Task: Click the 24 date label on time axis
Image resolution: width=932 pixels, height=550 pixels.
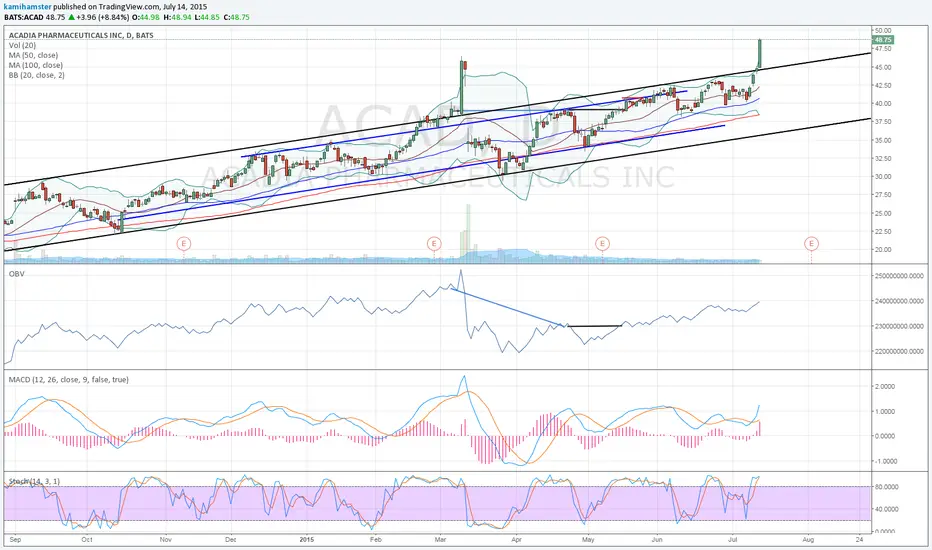Action: coord(859,540)
